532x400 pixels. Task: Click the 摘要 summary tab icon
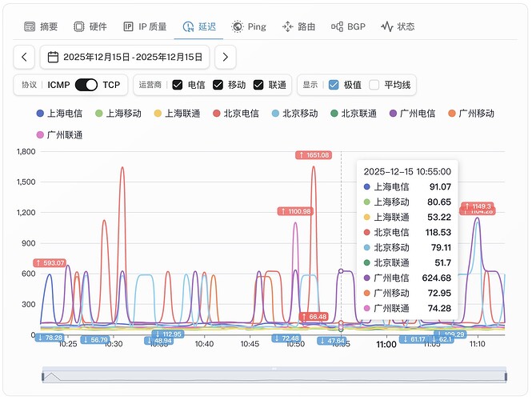(x=30, y=26)
